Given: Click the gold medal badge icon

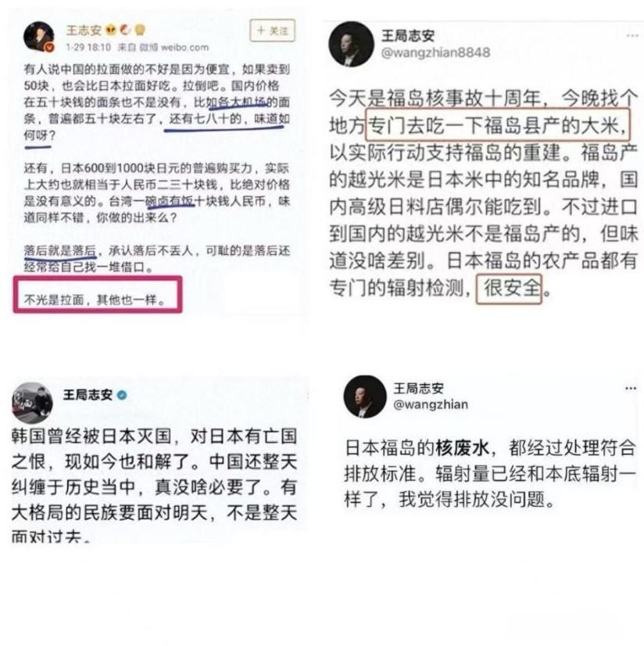Looking at the screenshot, I should 140,30.
